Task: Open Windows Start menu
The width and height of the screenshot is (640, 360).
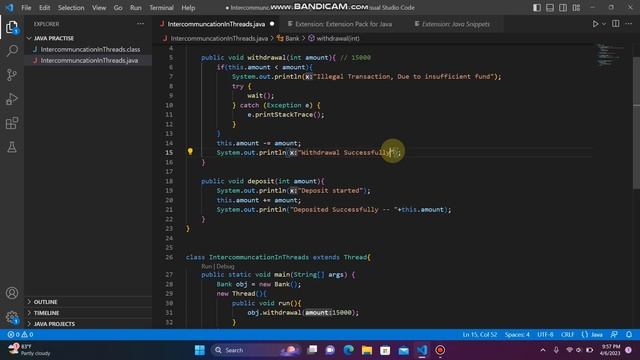Action: (200, 350)
